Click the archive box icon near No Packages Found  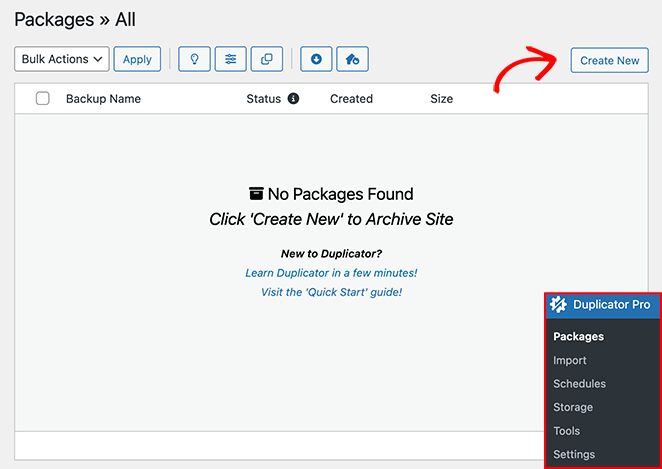[x=256, y=194]
